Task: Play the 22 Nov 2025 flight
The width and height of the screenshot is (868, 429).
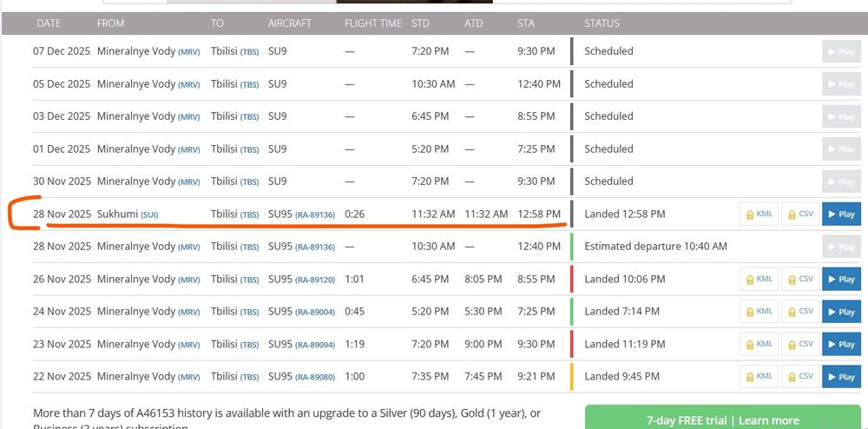Action: pos(841,376)
